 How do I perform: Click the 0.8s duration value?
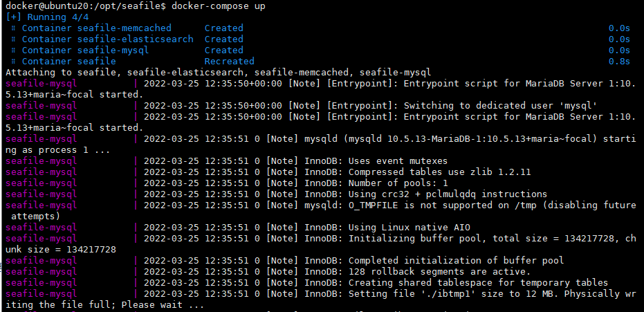click(618, 62)
